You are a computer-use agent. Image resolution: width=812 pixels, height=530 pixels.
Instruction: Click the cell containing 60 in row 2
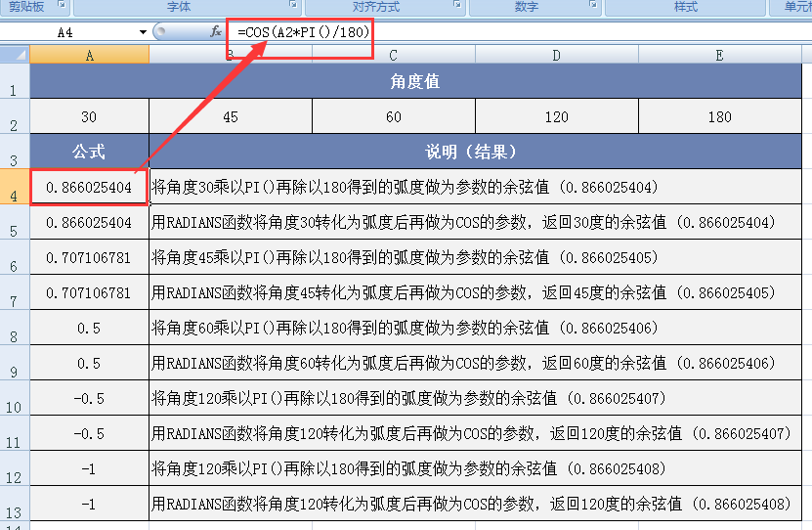click(x=394, y=116)
